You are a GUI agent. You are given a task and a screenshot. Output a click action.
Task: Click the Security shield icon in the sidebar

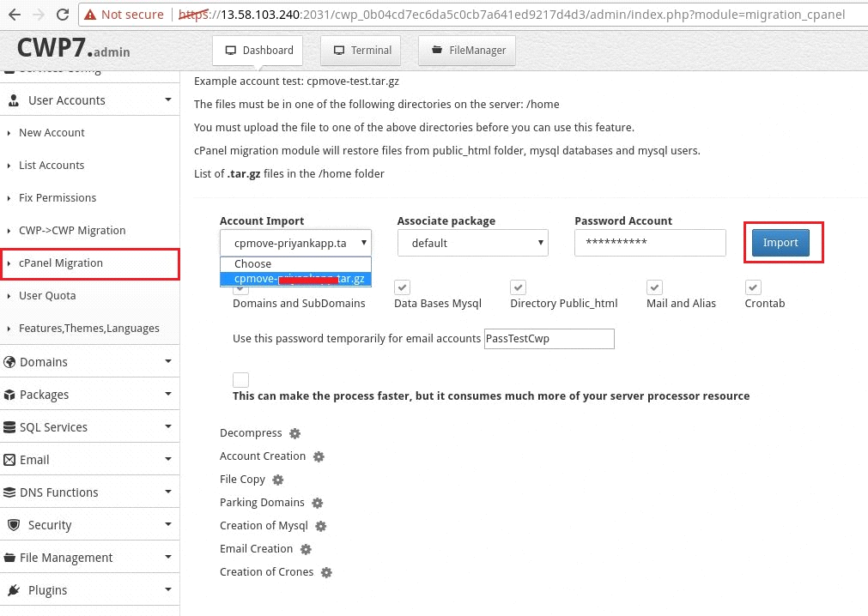(15, 524)
